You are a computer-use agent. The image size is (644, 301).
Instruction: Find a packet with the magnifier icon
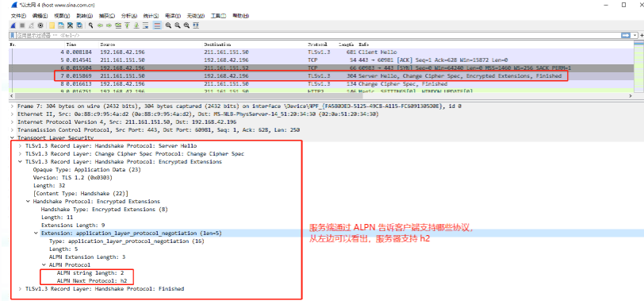(90, 25)
